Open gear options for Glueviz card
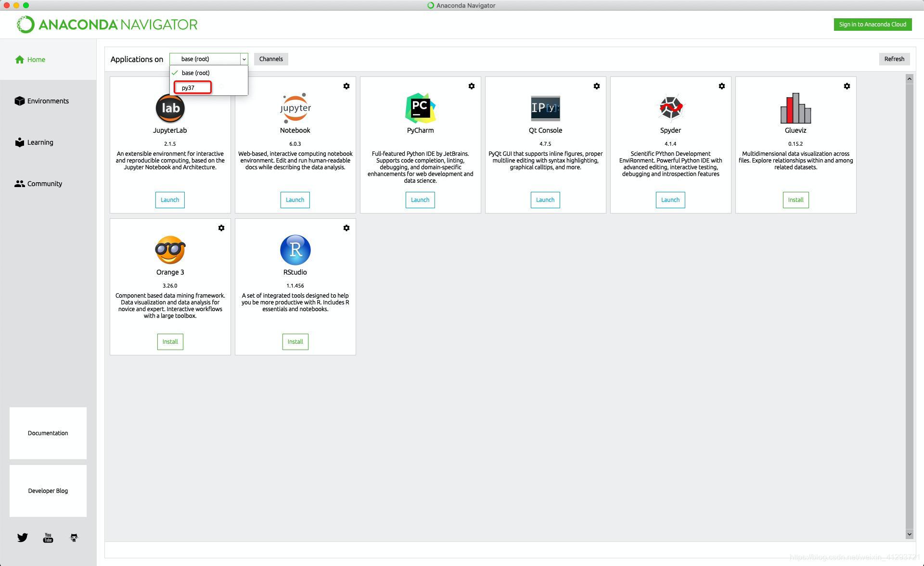The image size is (924, 566). 847,86
